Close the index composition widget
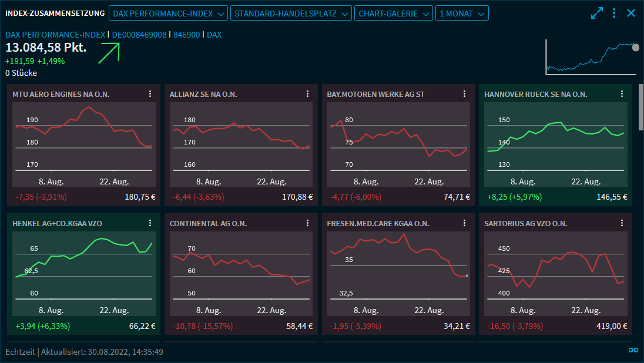 (x=631, y=13)
